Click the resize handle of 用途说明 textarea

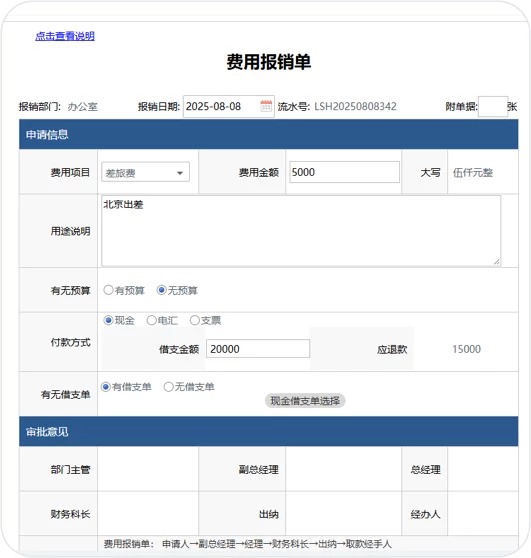pyautogui.click(x=496, y=262)
